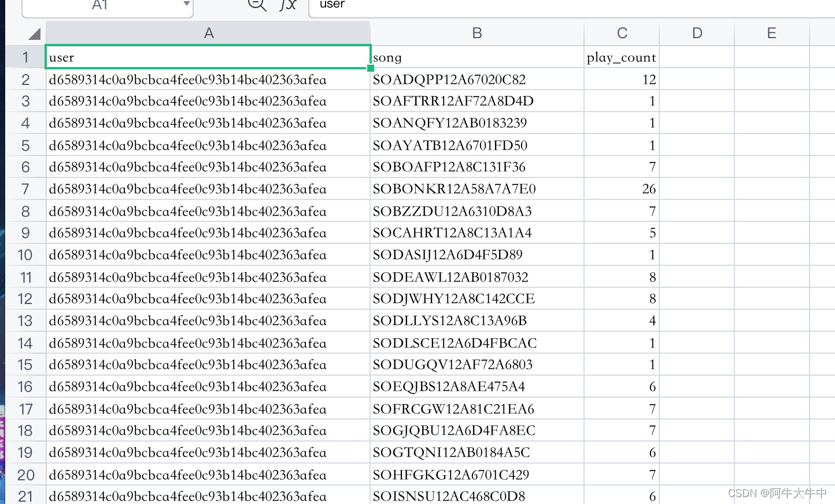The height and width of the screenshot is (504, 835).
Task: Click cell SOGJQBU12A6D4FA8EC
Action: click(x=477, y=431)
